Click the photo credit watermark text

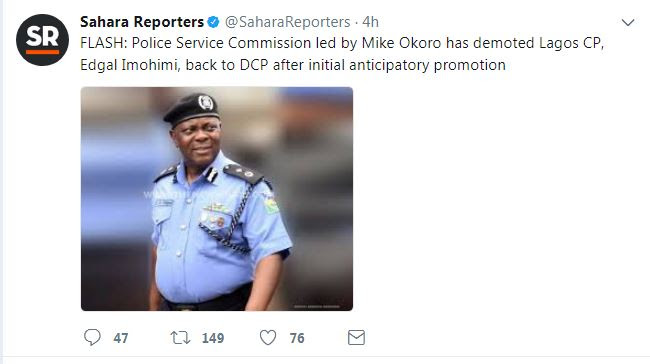[317, 306]
